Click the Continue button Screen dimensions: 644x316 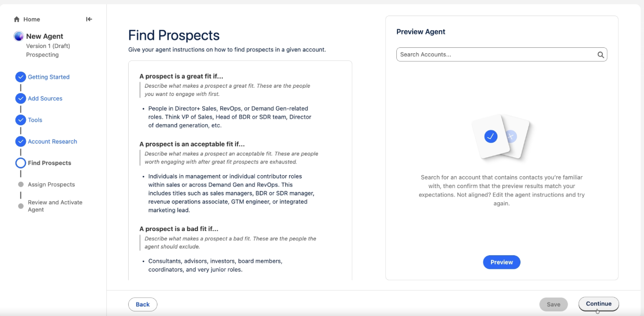(x=598, y=304)
